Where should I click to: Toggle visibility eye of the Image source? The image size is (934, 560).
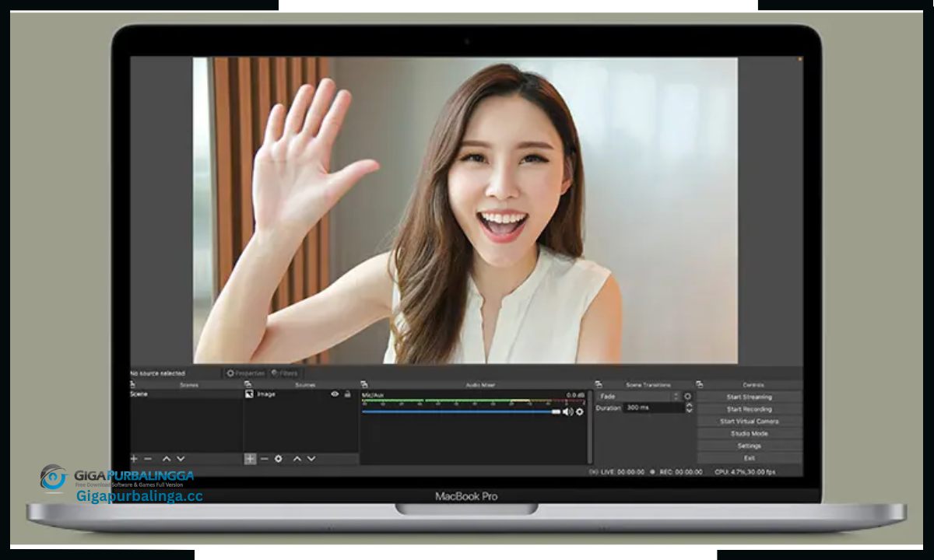[x=335, y=394]
